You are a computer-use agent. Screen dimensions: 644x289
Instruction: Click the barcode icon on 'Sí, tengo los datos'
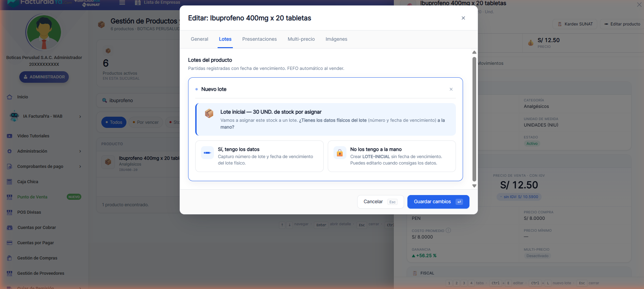207,153
